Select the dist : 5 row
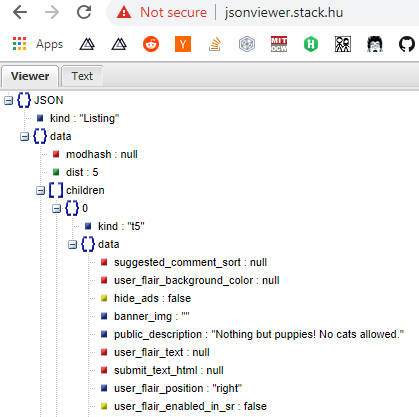Screen dimensions: 419x417 82,172
